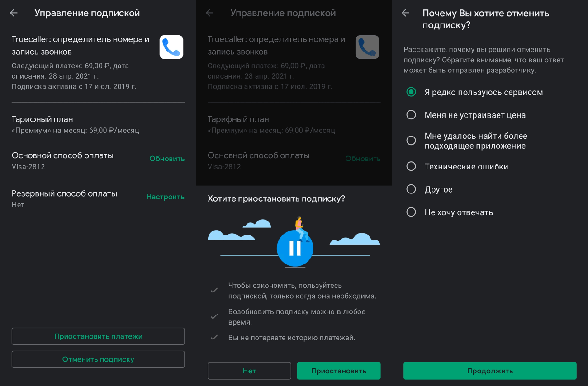The width and height of the screenshot is (588, 386).
Task: Select "Я редко пользуюсь сервисом" radio option
Action: 411,92
